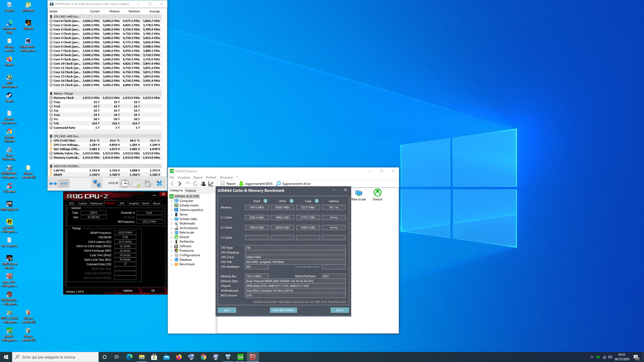Click the HWiNFO remote monitoring network icon

point(97,184)
